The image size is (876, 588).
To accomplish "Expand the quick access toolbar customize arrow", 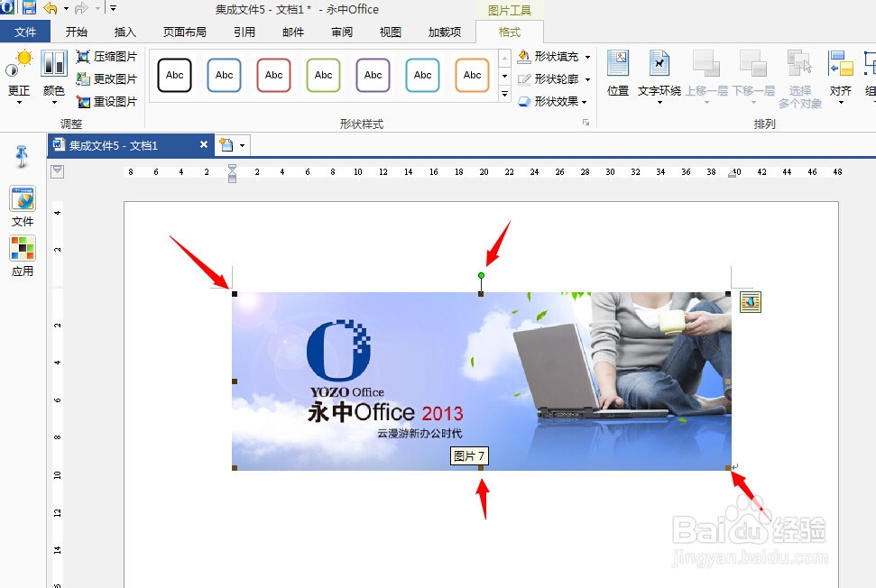I will pyautogui.click(x=114, y=8).
